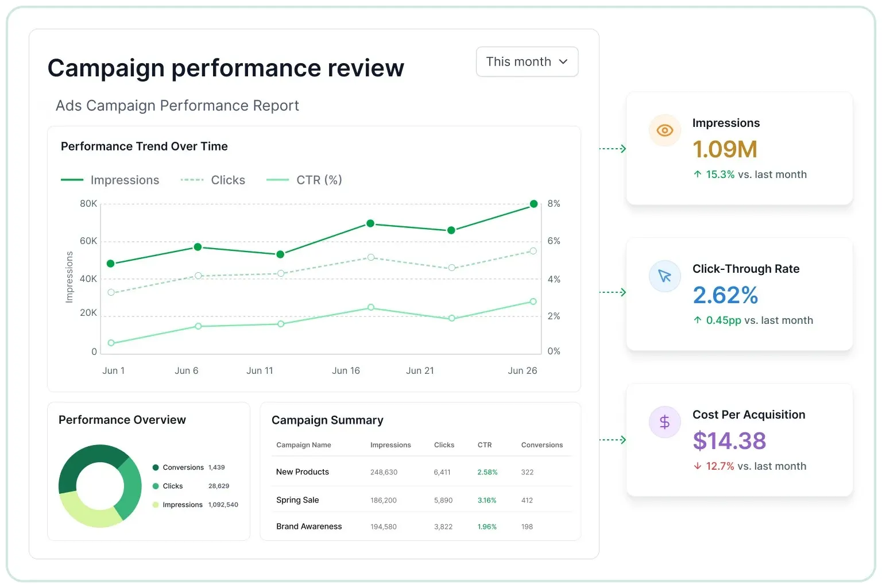This screenshot has height=588, width=882.
Task: Sort by Clicks column in Campaign Summary
Action: tap(444, 445)
